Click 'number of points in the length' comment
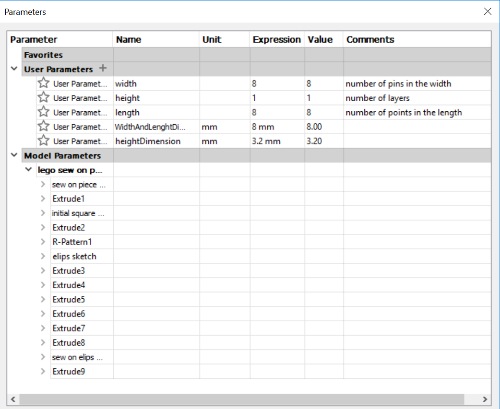 point(404,112)
